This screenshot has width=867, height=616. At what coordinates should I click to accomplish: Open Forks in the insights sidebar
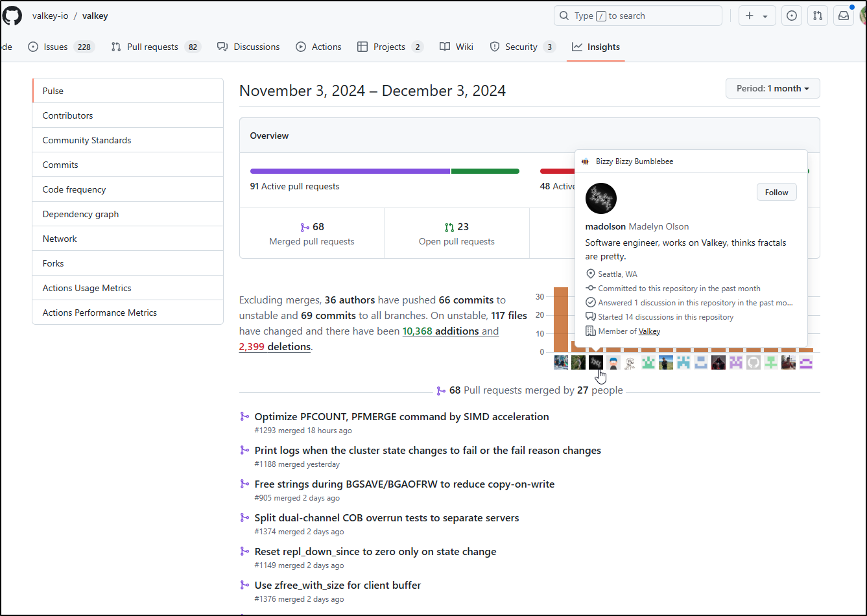128,263
